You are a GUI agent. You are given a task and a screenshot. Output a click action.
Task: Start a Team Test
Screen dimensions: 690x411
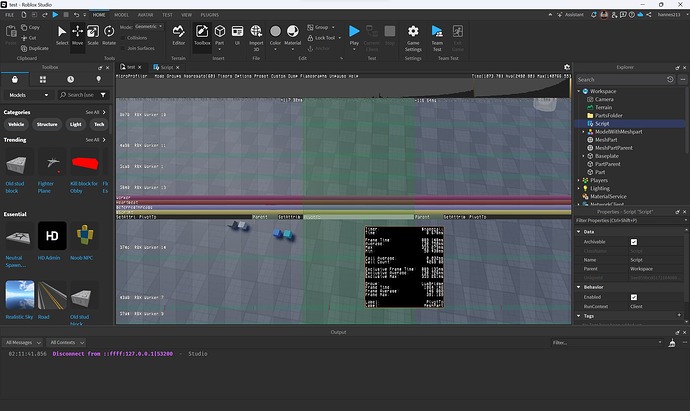[x=437, y=38]
